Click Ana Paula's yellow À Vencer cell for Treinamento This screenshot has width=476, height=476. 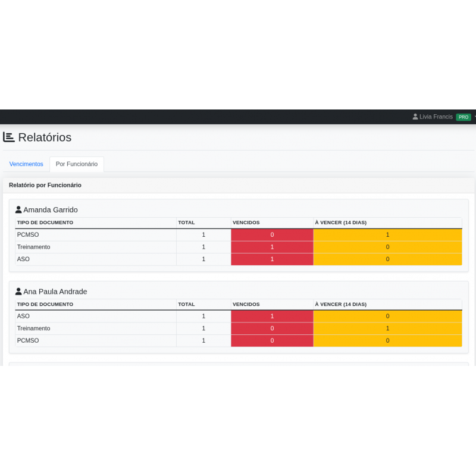click(x=387, y=328)
